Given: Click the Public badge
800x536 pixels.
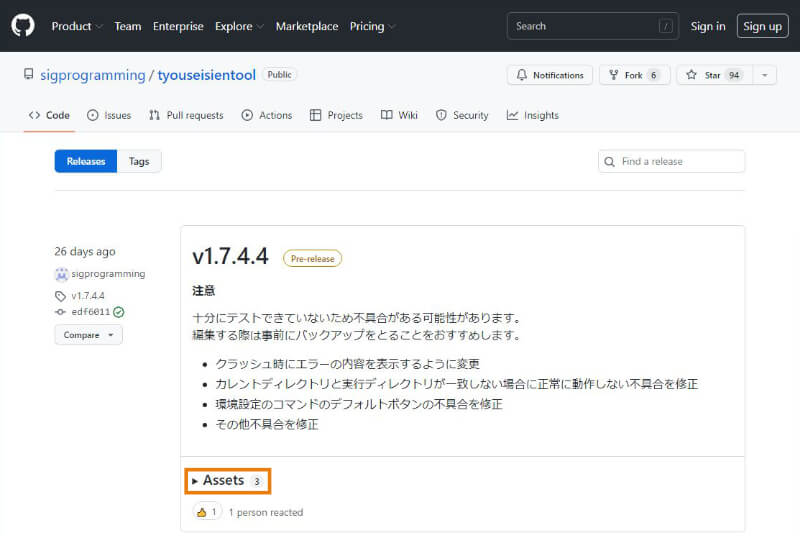Looking at the screenshot, I should coord(279,74).
